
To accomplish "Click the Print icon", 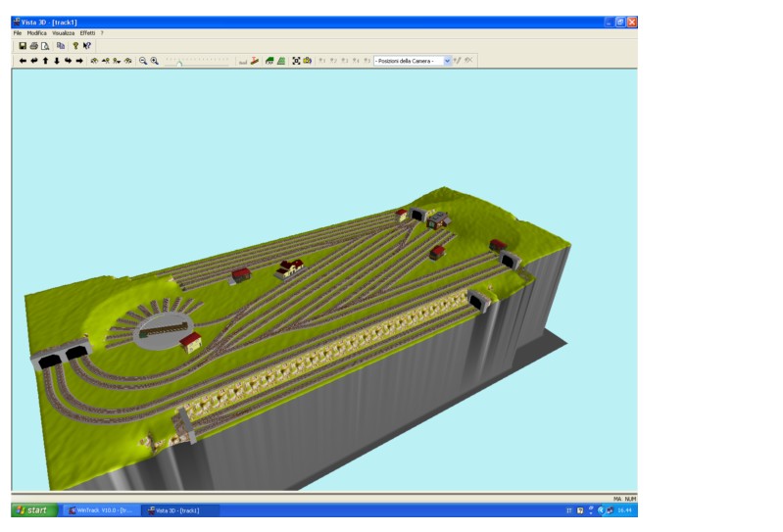I will coord(33,46).
